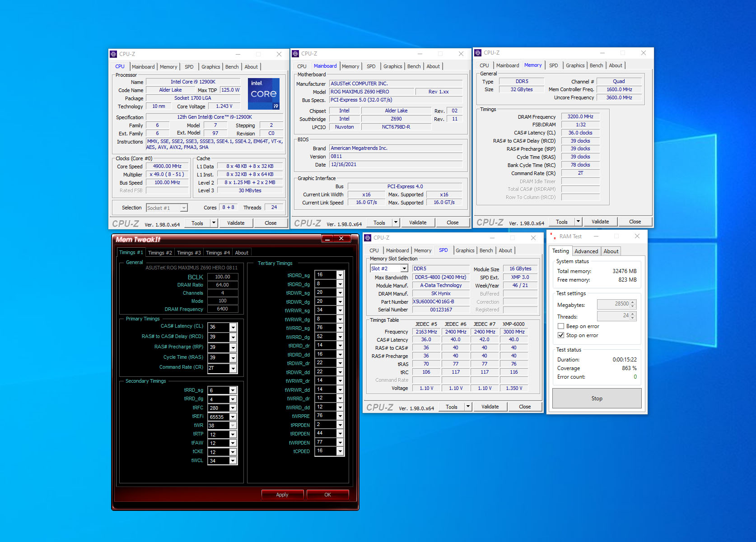This screenshot has height=542, width=756.
Task: Open the Advanced tab in RAM Test
Action: (586, 251)
